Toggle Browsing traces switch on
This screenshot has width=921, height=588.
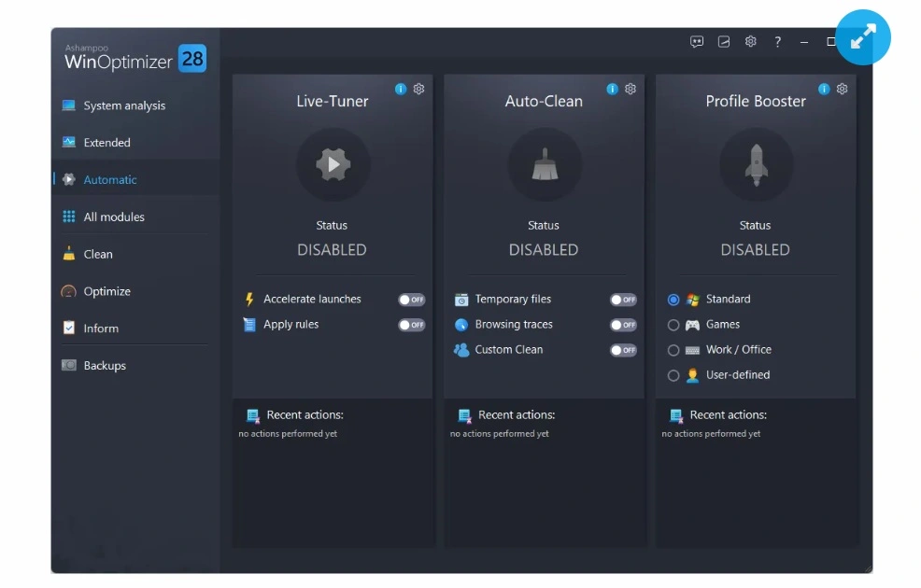(x=623, y=325)
